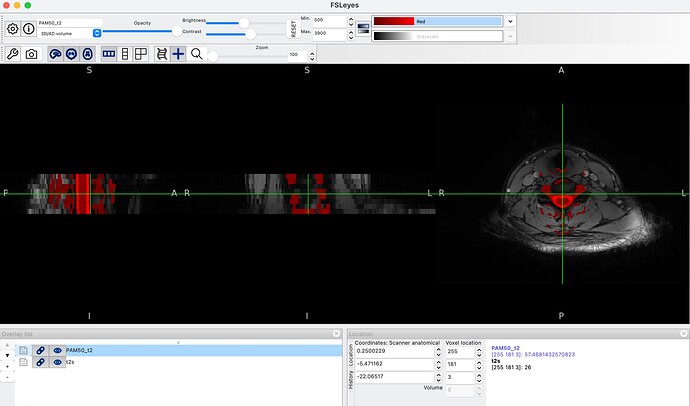Click the overlay information icon
Viewport: 690px width, 406px height.
(29, 28)
